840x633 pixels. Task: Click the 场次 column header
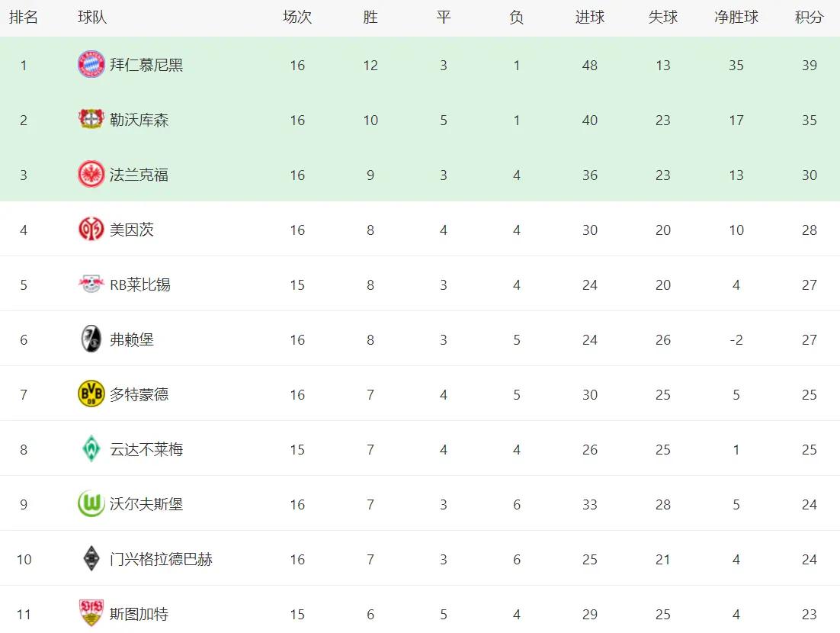(297, 17)
